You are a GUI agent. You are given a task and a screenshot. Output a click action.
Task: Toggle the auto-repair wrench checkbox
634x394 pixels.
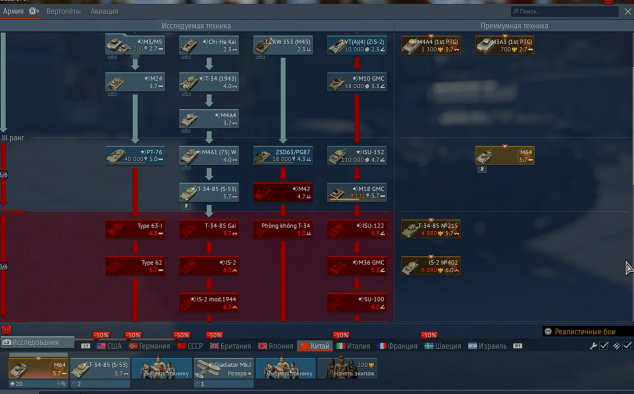click(604, 346)
